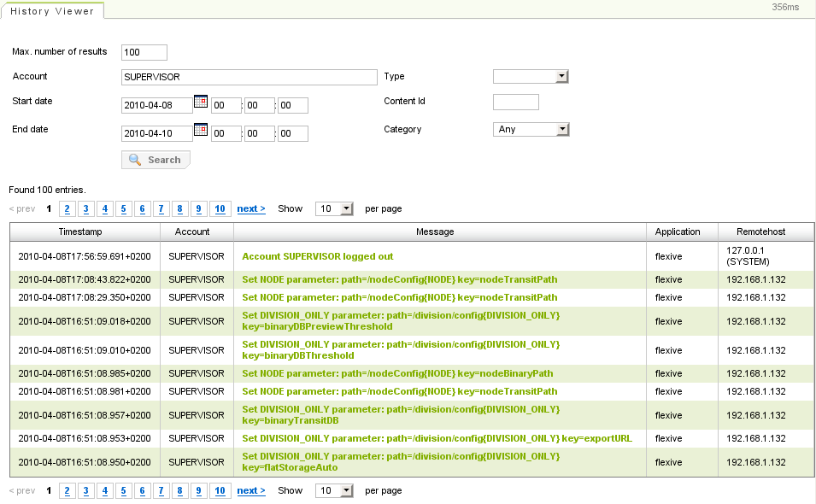This screenshot has width=816, height=504.
Task: Go to page 3 in top pagination
Action: 85,208
